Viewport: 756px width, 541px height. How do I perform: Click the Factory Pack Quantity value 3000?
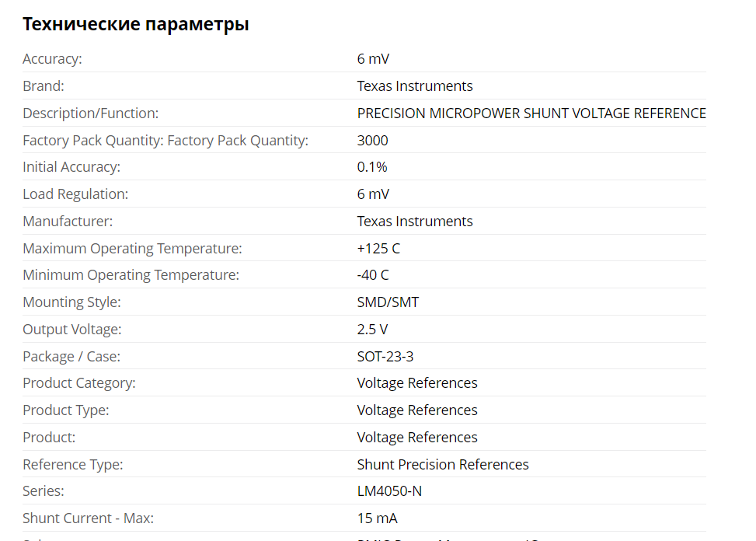tap(372, 141)
